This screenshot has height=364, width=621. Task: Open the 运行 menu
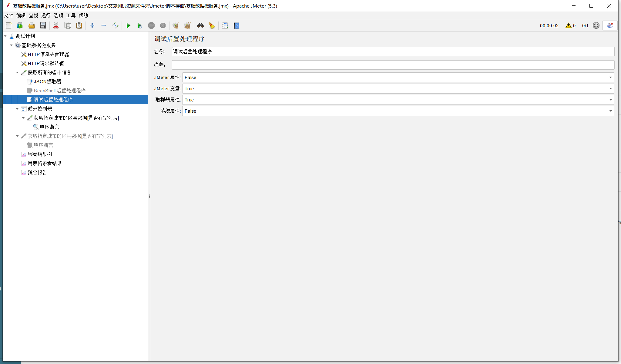click(x=46, y=15)
